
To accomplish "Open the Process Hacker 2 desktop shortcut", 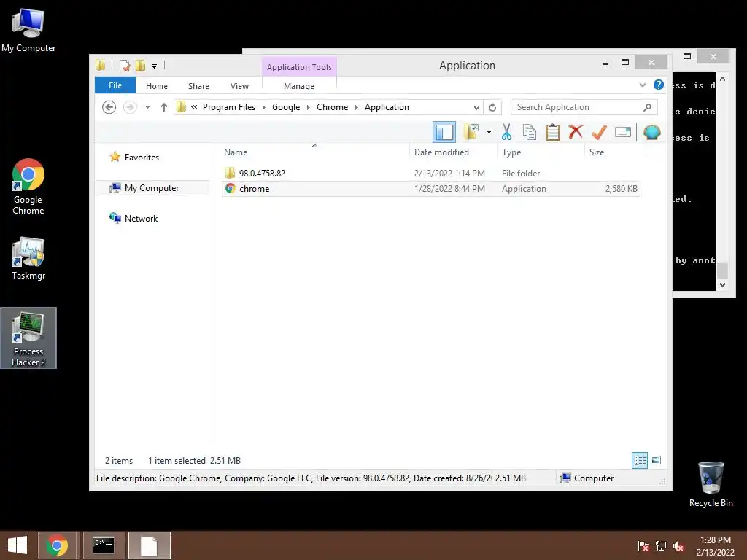I will (28, 338).
